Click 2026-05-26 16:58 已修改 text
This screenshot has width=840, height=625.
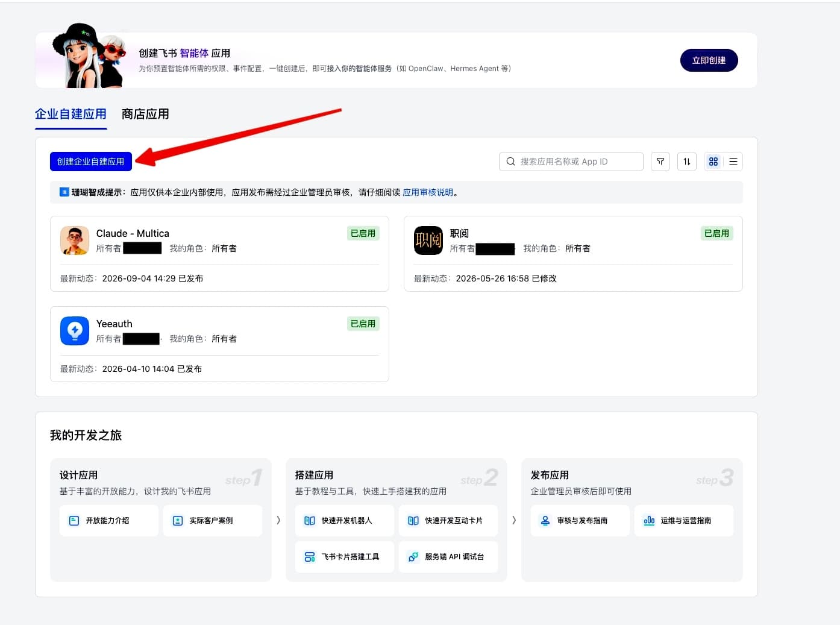pyautogui.click(x=506, y=278)
